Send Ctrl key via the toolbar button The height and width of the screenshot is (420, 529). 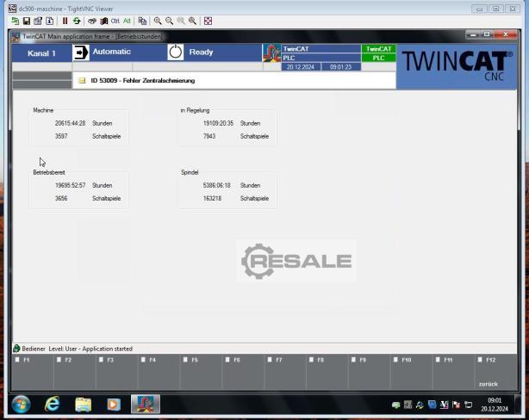pos(115,21)
